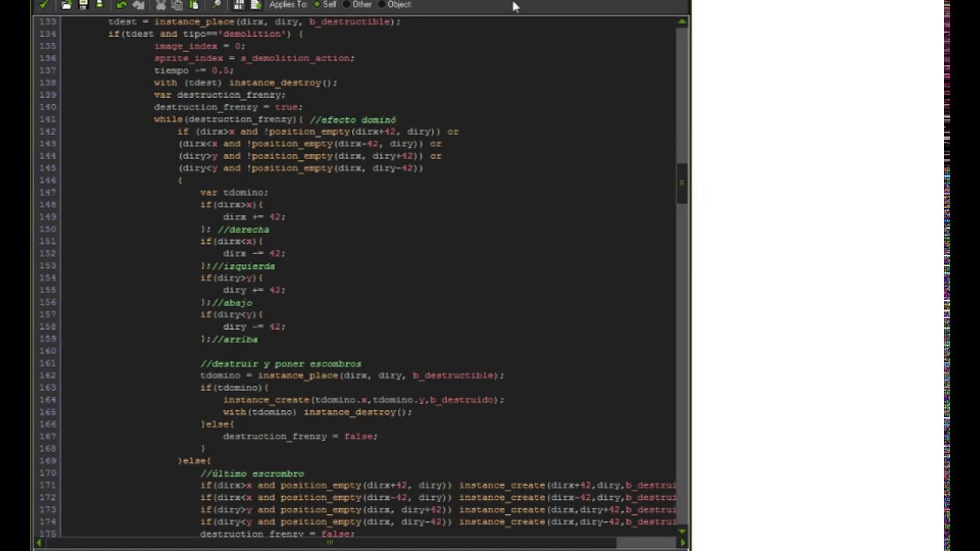
Task: Click the comment '//derecha'
Action: pos(243,230)
